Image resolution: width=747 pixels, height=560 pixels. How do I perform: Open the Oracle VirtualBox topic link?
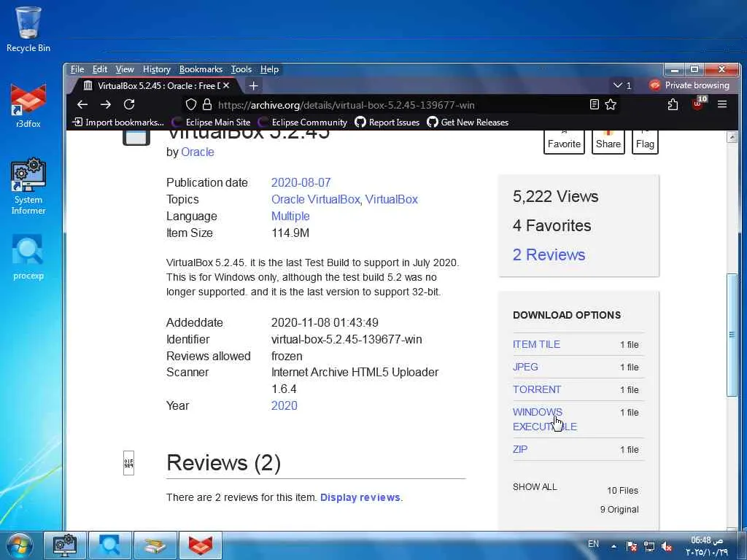point(315,199)
